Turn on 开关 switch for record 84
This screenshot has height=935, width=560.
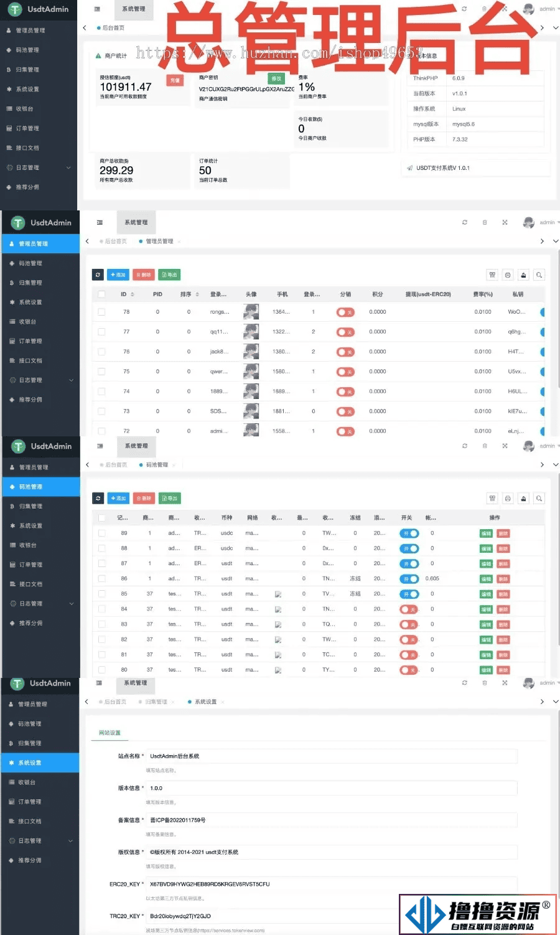click(x=409, y=609)
